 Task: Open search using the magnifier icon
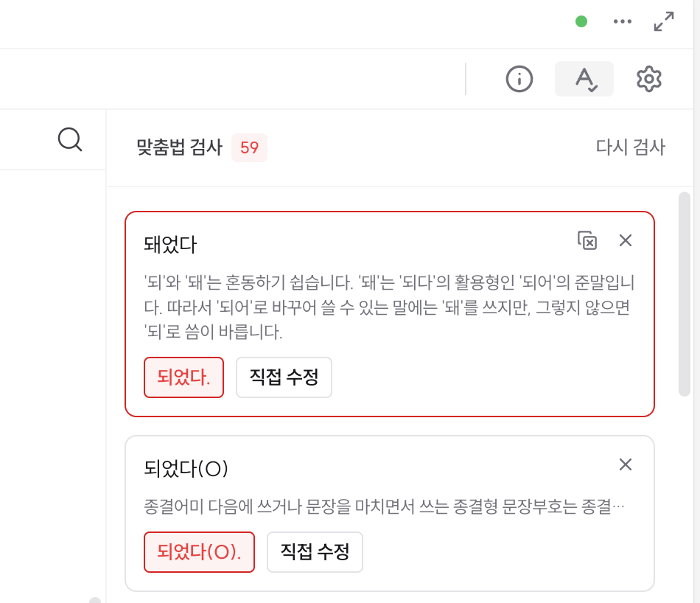[70, 139]
